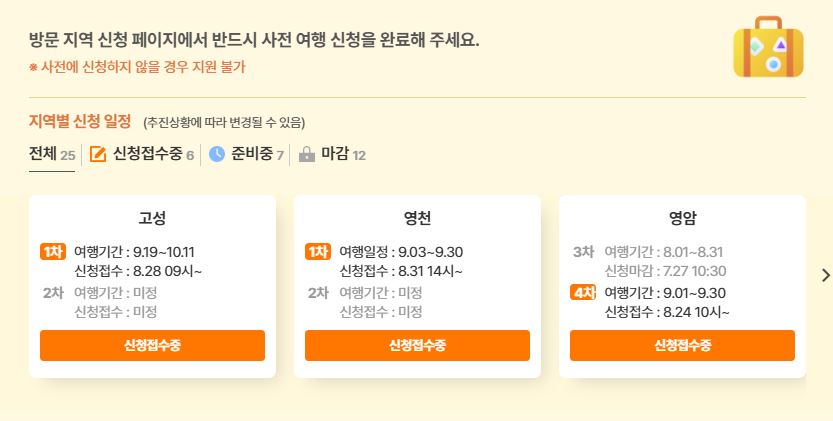Screen dimensions: 833x421
Task: Click the 1차 badge on 고성 card
Action: [53, 251]
